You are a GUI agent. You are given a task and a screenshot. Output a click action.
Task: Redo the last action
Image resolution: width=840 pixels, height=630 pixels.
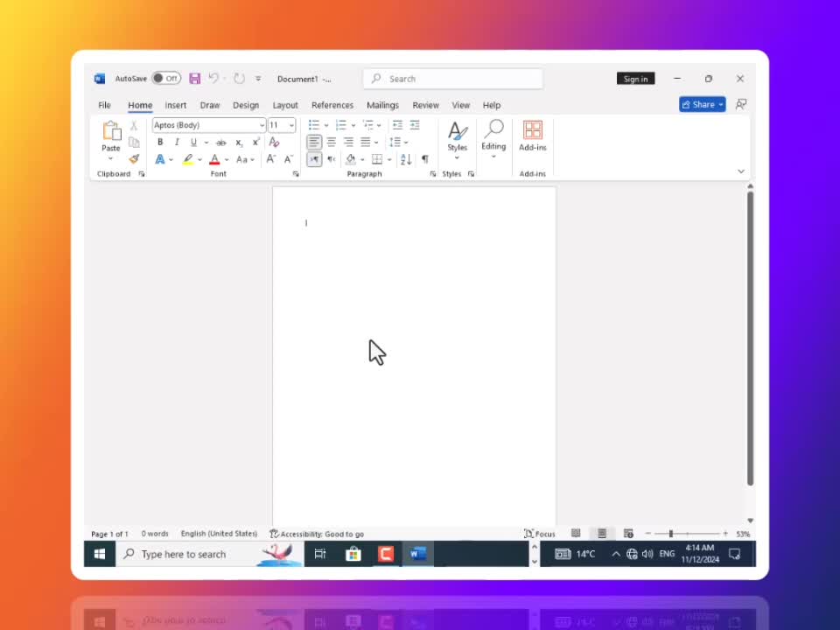[240, 79]
